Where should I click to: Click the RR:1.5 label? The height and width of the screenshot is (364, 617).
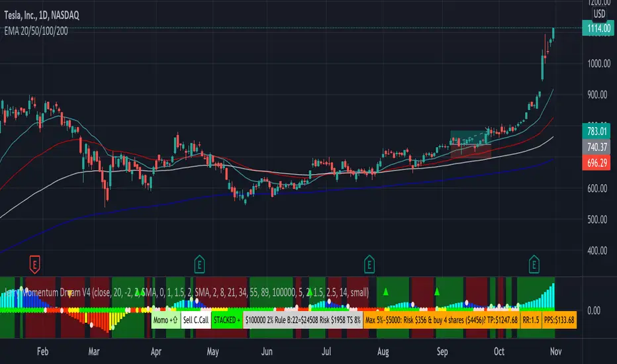[x=531, y=320]
